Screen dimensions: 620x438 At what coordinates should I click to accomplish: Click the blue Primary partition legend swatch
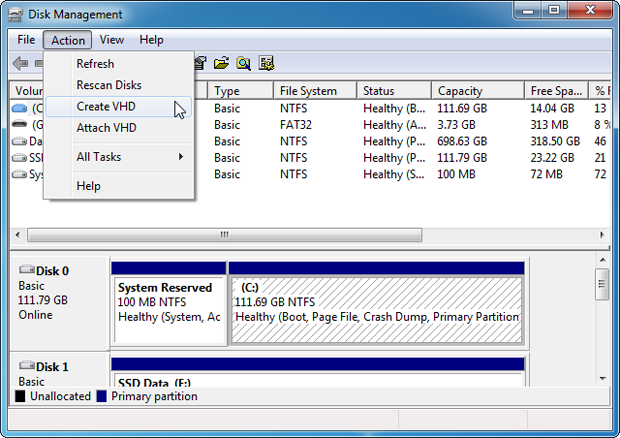102,397
